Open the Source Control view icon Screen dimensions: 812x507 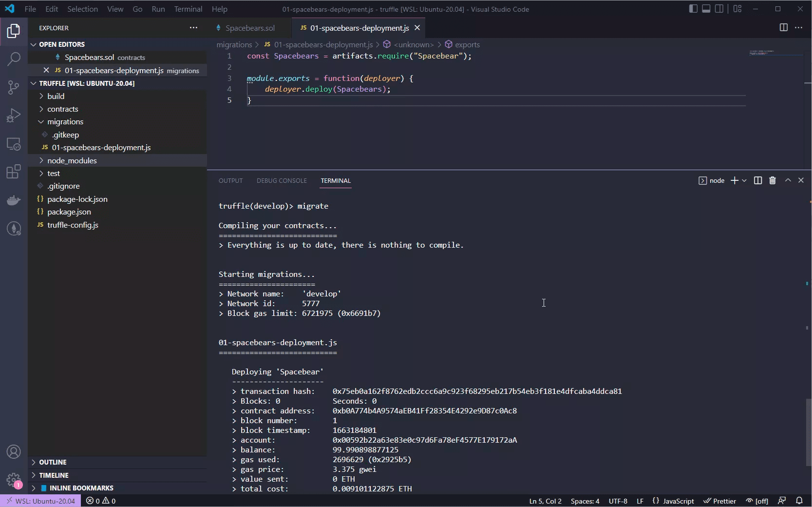(14, 88)
